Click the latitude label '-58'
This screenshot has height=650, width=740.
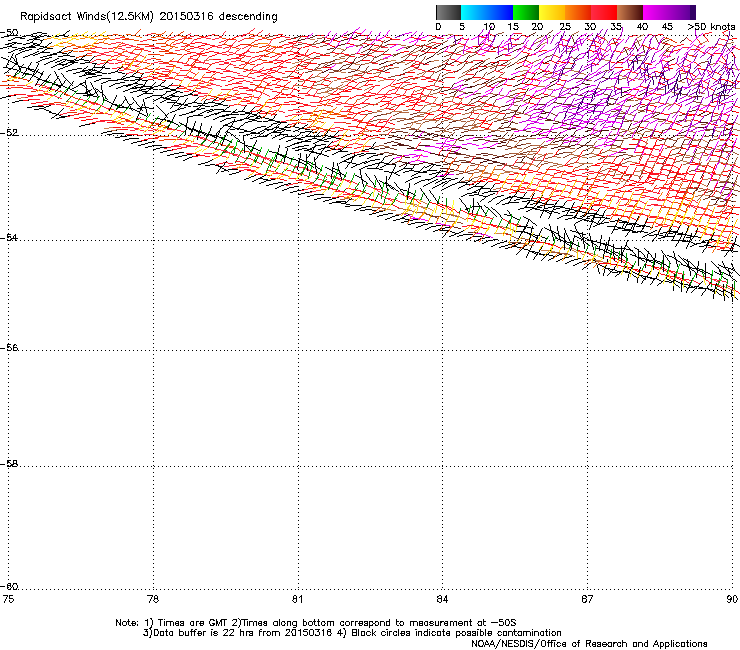(x=9, y=464)
